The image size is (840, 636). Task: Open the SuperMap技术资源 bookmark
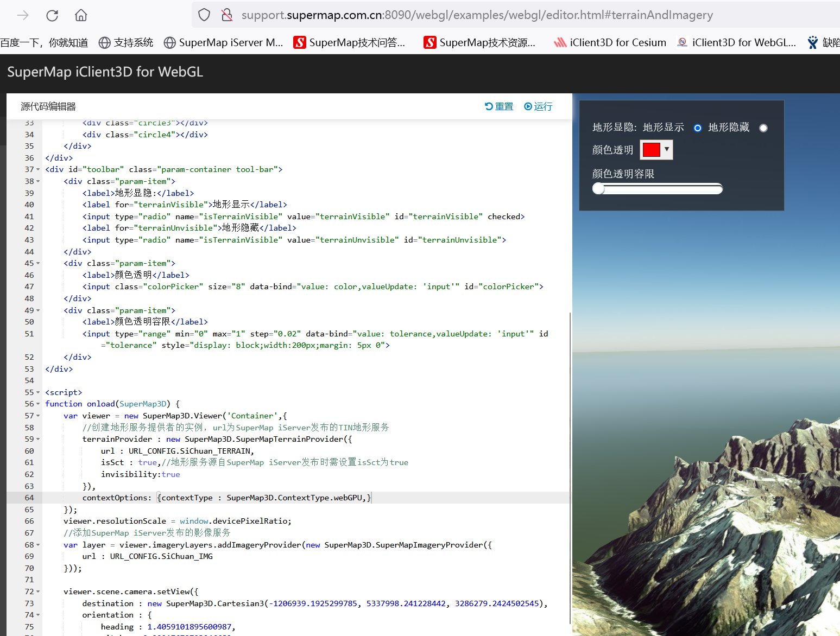(479, 42)
